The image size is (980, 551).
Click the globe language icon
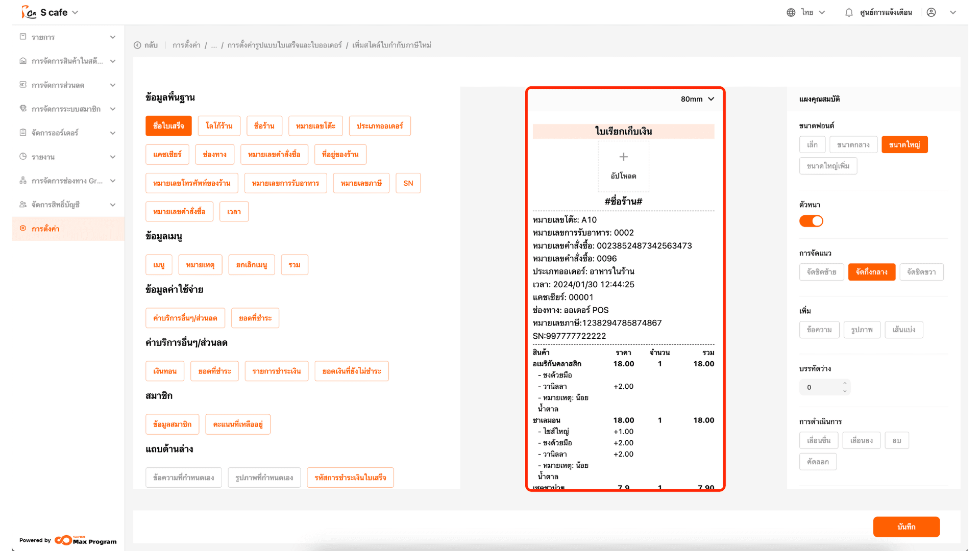click(791, 12)
